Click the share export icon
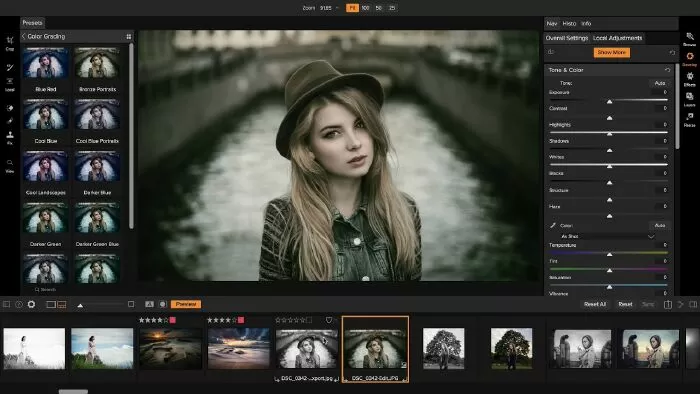The image size is (700, 394). point(668,304)
